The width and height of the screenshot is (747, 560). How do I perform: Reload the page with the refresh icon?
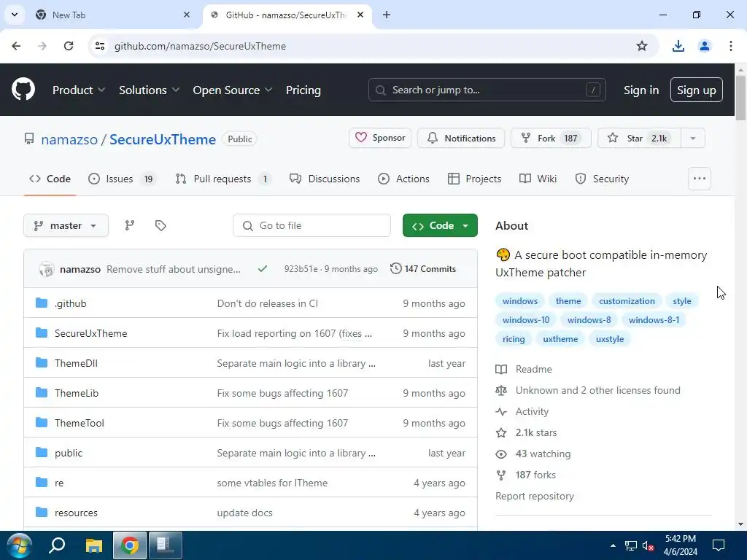tap(69, 46)
